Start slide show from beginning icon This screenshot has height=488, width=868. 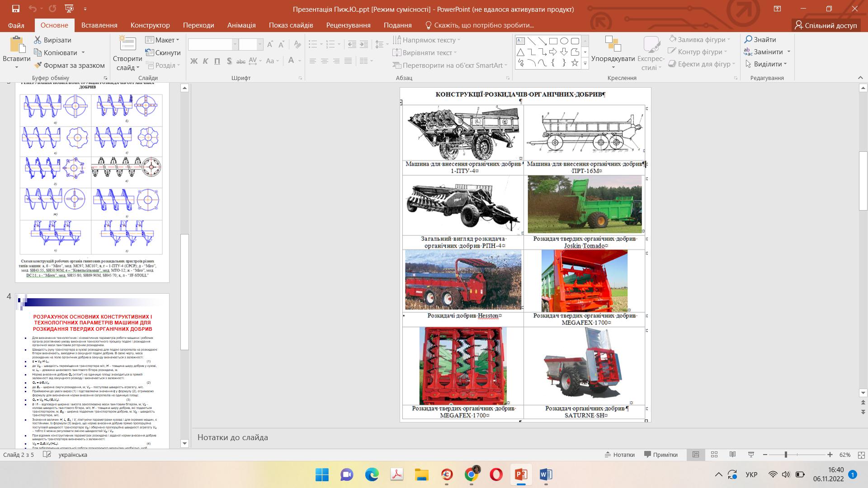tap(69, 9)
